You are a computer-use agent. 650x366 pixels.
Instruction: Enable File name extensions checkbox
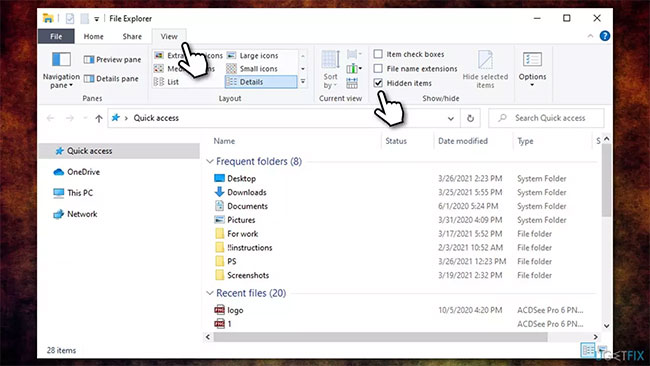click(378, 68)
